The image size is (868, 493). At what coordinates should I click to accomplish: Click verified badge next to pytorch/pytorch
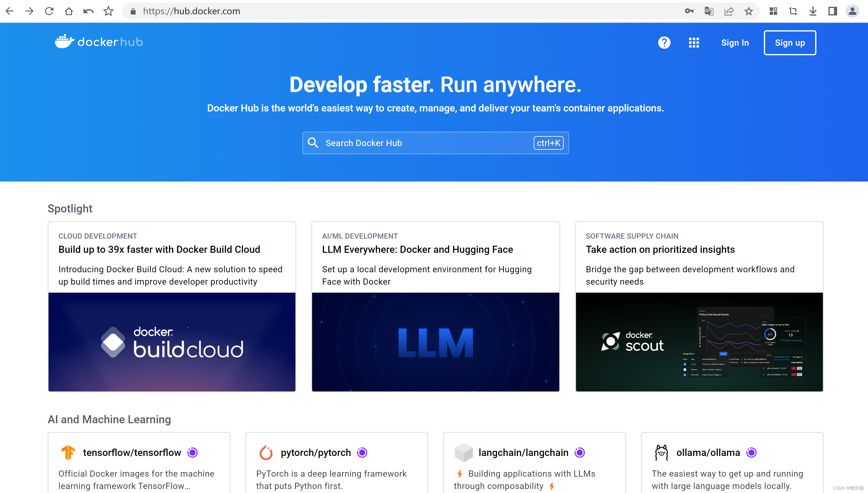pyautogui.click(x=362, y=452)
